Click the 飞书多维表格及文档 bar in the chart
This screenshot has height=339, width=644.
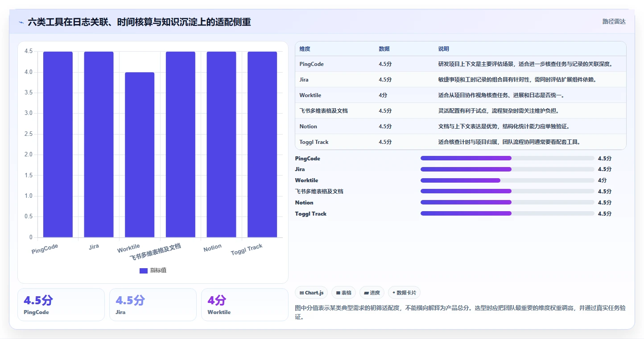181,144
